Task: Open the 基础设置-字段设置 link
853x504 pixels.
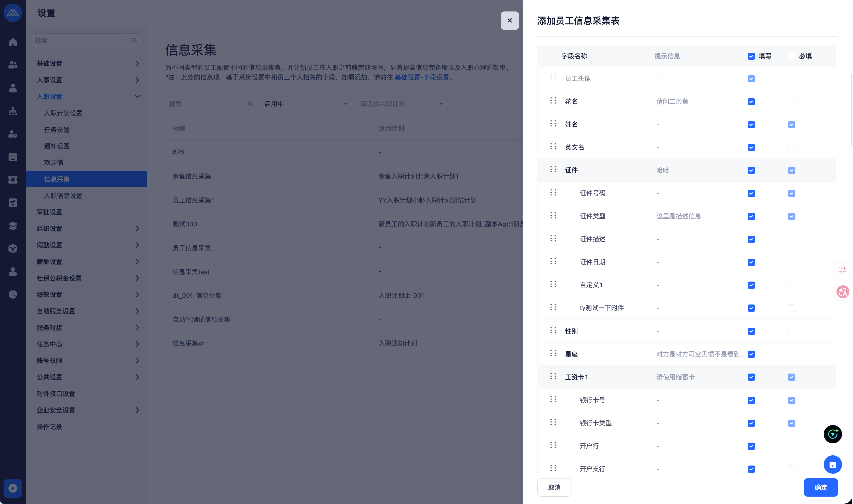Action: 422,77
